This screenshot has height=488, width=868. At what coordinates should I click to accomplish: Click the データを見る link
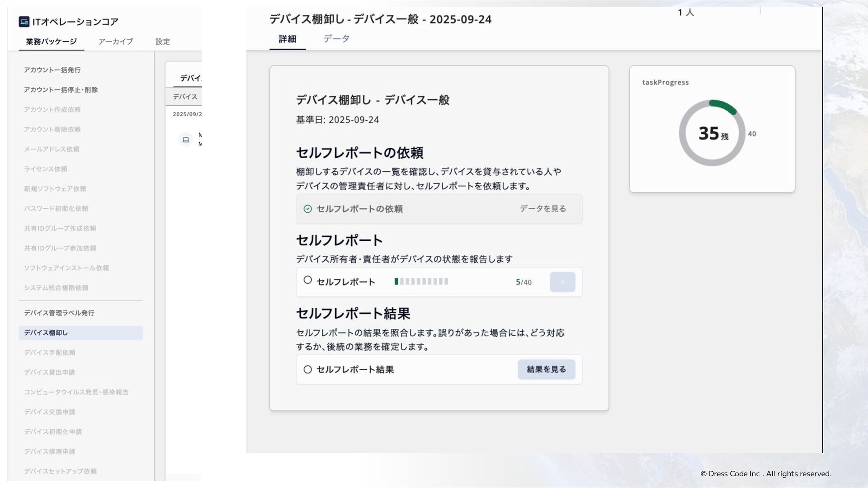pyautogui.click(x=542, y=209)
